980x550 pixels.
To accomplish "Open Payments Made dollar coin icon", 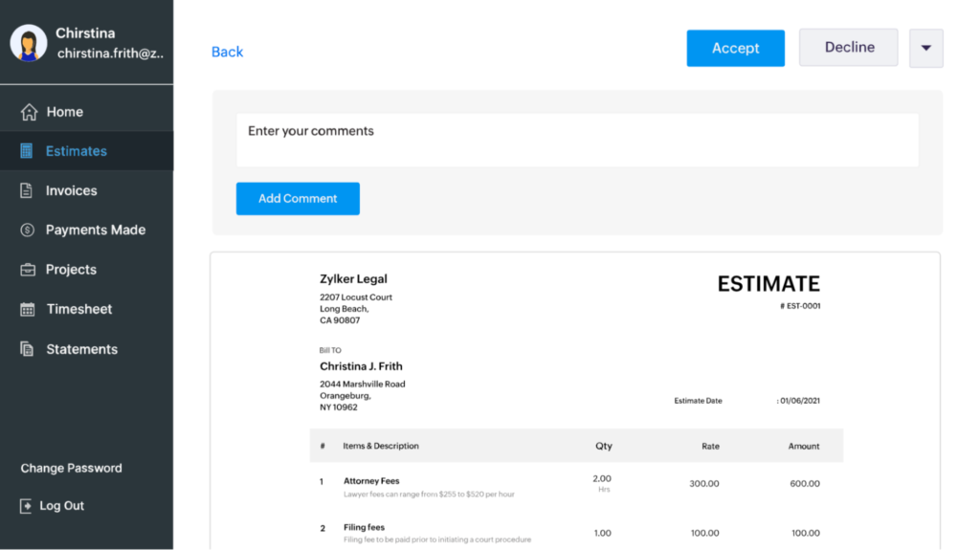I will 27,230.
